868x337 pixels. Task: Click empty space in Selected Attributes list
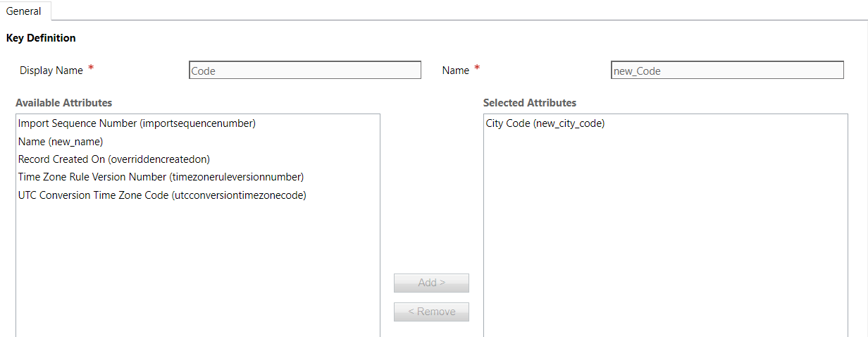[664, 233]
